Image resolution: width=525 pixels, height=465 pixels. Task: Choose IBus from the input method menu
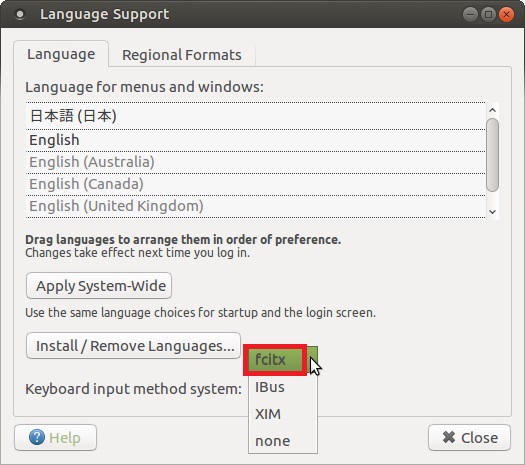pyautogui.click(x=283, y=387)
